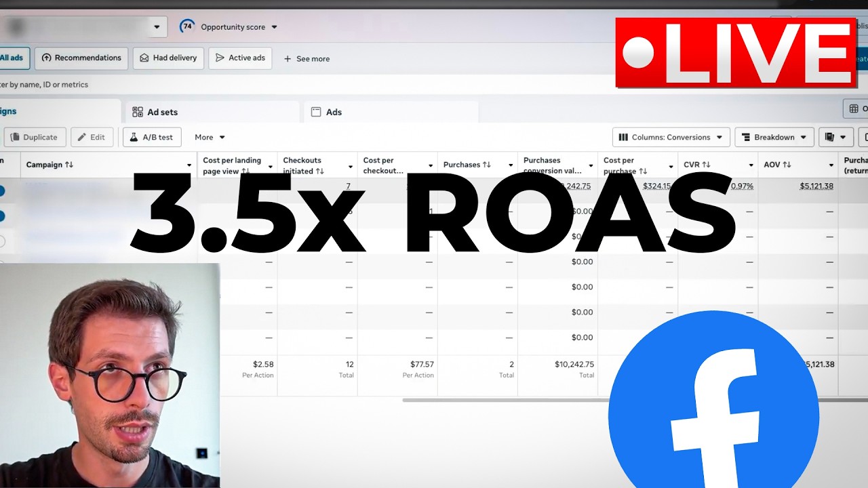This screenshot has height=488, width=868.
Task: Sort by the CVR column
Action: click(x=697, y=165)
